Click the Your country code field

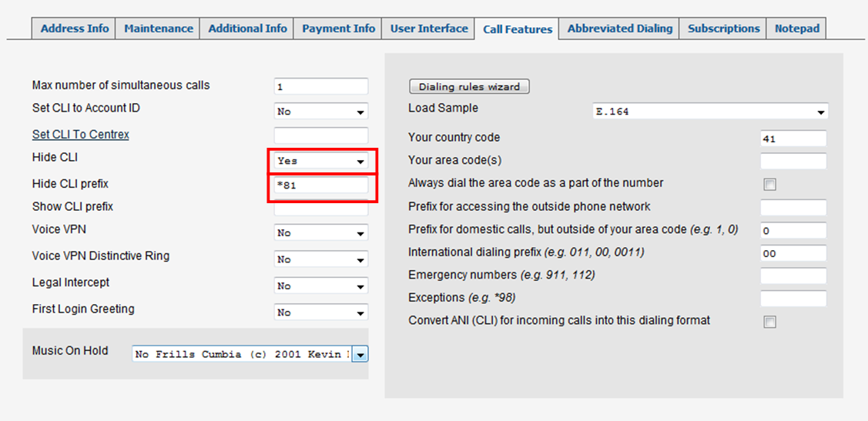click(794, 139)
